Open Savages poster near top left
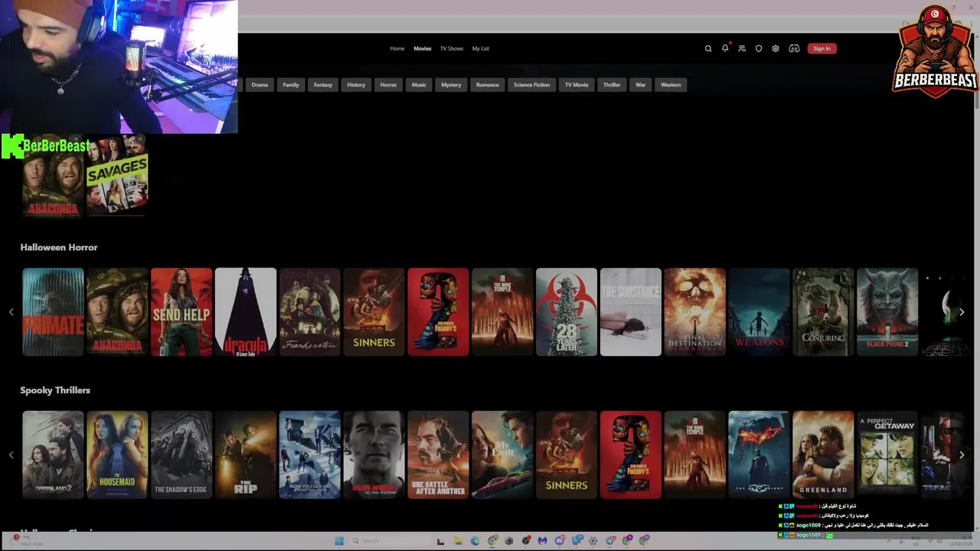Viewport: 980px width, 551px height. pyautogui.click(x=117, y=175)
